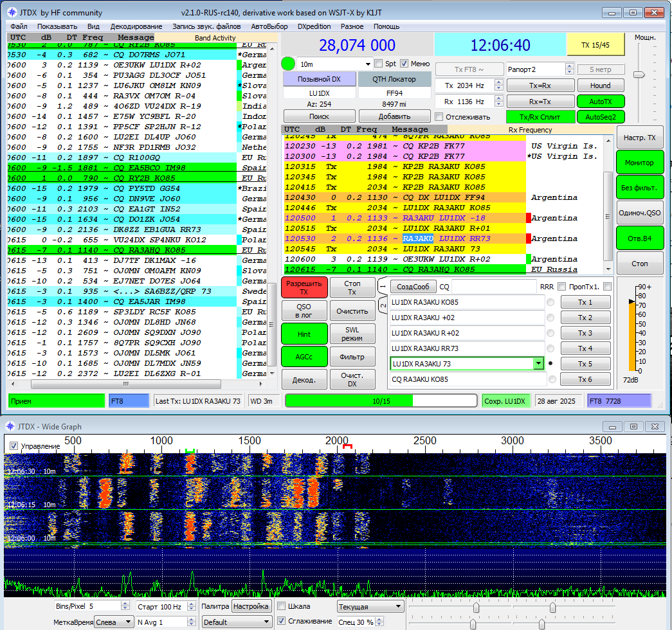Click the Поиск button
This screenshot has height=630, width=672.
point(320,116)
